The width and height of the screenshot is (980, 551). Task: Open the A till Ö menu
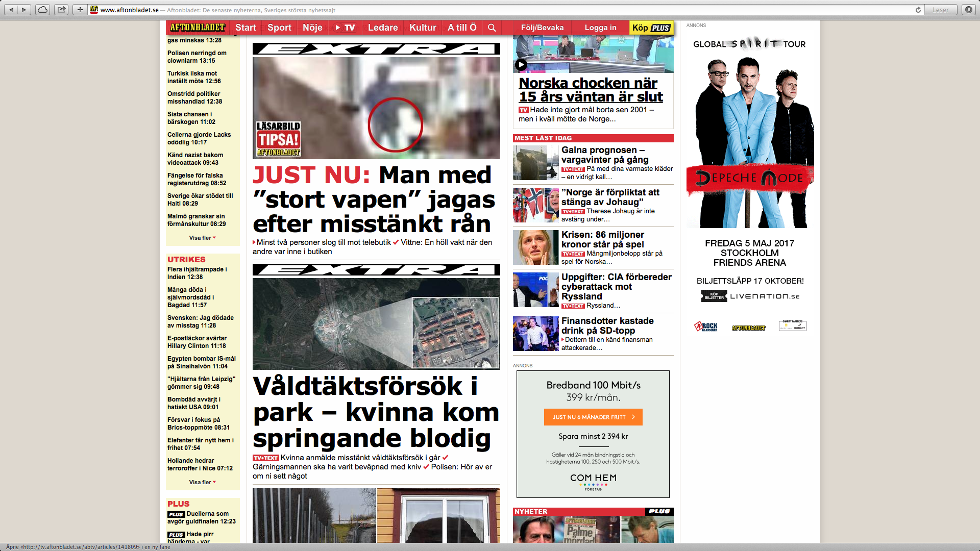click(x=462, y=28)
